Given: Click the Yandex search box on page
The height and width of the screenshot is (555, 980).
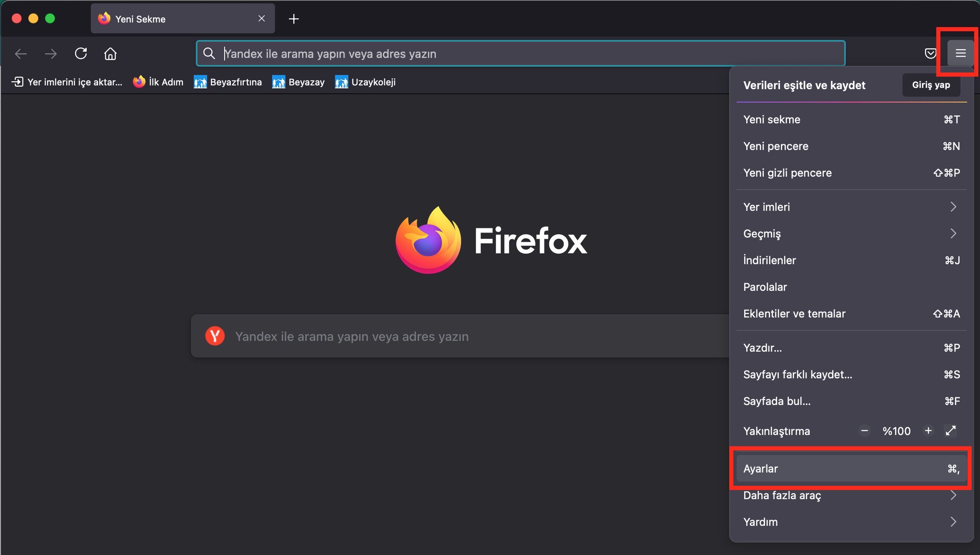Looking at the screenshot, I should (x=460, y=336).
